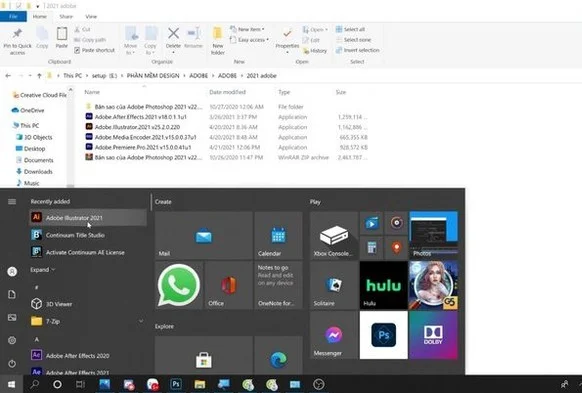Image resolution: width=582 pixels, height=393 pixels.
Task: Click the Power icon in Start sidebar
Action: (x=12, y=364)
